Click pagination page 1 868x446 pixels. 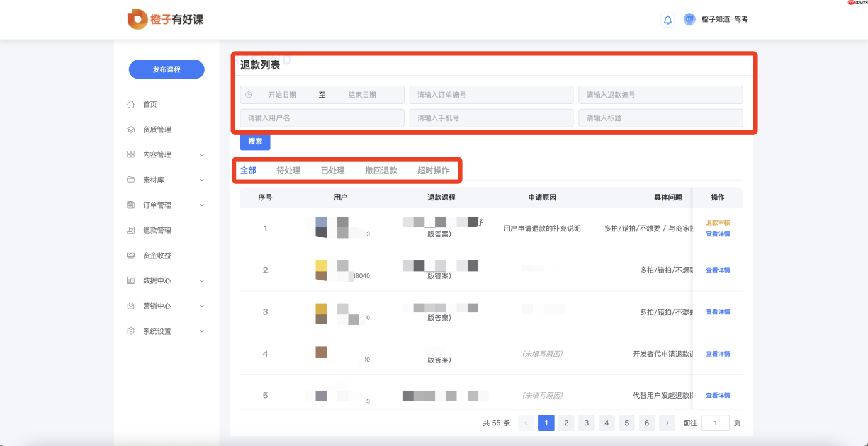pyautogui.click(x=546, y=423)
